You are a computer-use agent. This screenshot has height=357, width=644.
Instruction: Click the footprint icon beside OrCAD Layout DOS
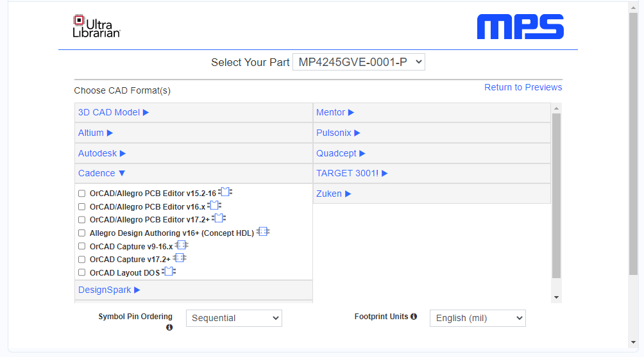[x=169, y=272]
